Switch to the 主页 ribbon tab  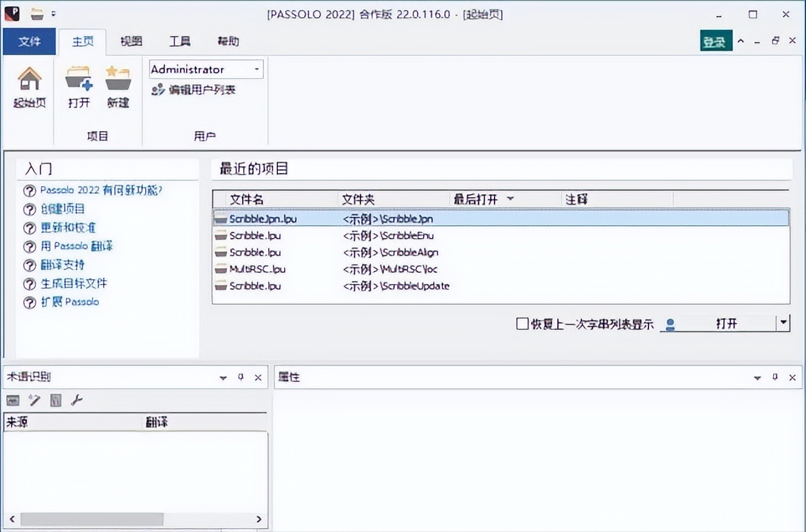83,42
